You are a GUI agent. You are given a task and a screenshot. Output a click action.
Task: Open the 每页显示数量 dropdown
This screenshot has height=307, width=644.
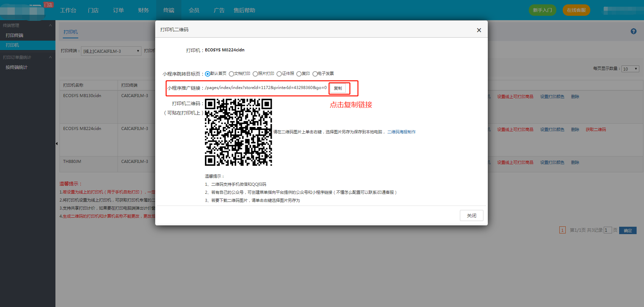[630, 69]
